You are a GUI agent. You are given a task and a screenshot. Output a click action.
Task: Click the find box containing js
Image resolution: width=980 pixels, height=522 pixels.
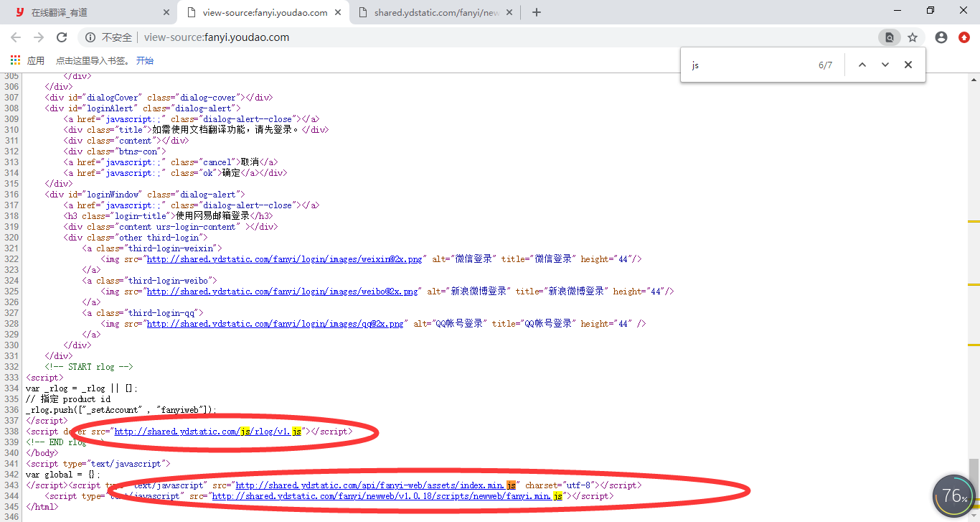(x=750, y=65)
